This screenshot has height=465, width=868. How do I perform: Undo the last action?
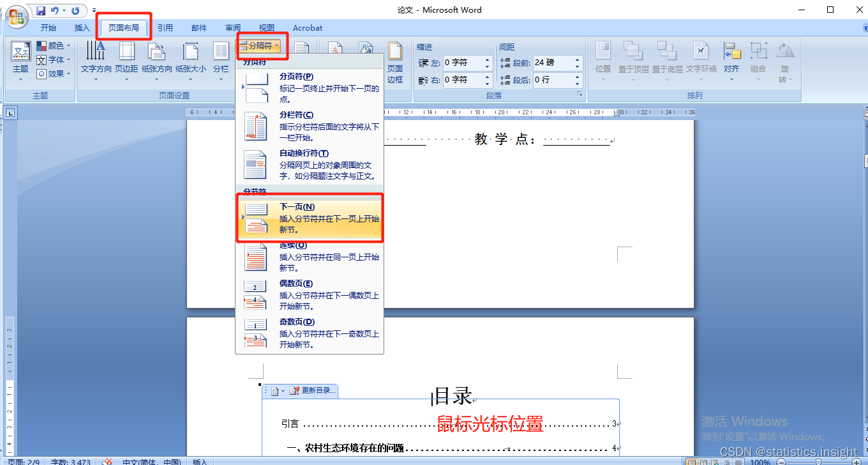point(55,11)
